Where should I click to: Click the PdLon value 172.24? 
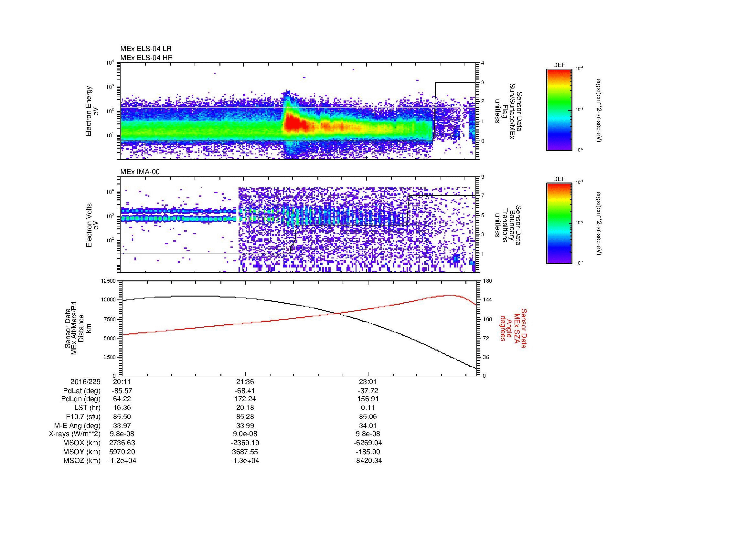coord(245,399)
